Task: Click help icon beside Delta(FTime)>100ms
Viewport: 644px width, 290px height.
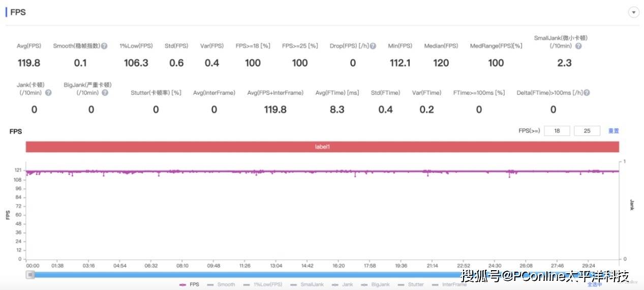Action: [587, 93]
